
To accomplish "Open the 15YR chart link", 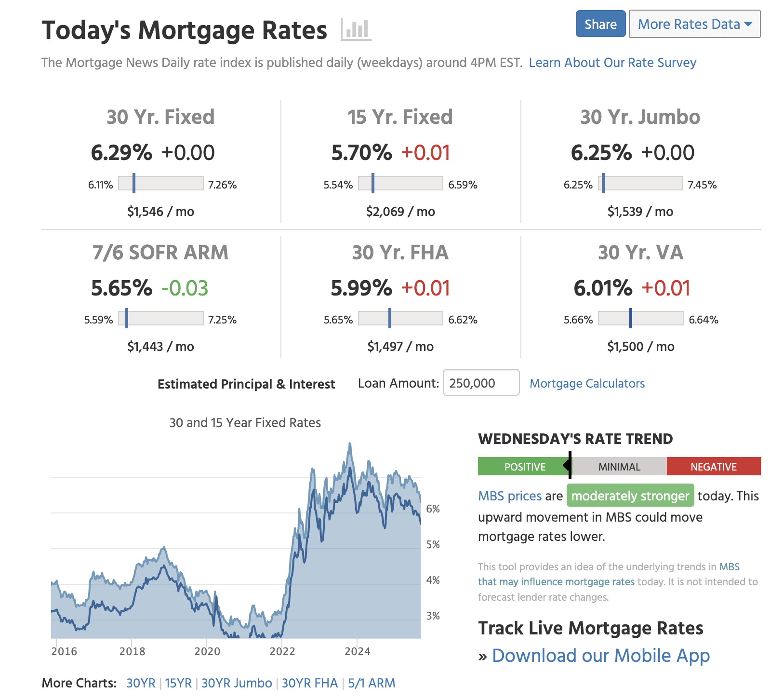I will 177,683.
